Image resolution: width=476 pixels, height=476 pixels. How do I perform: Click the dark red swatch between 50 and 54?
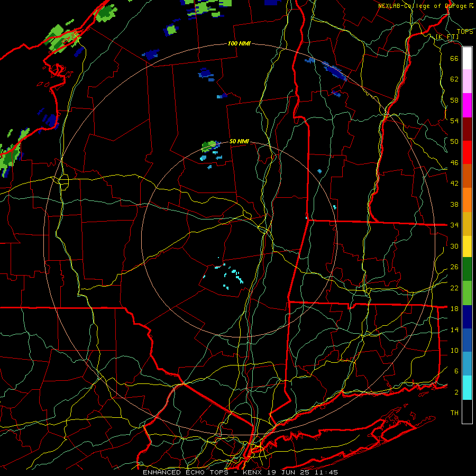(x=467, y=129)
